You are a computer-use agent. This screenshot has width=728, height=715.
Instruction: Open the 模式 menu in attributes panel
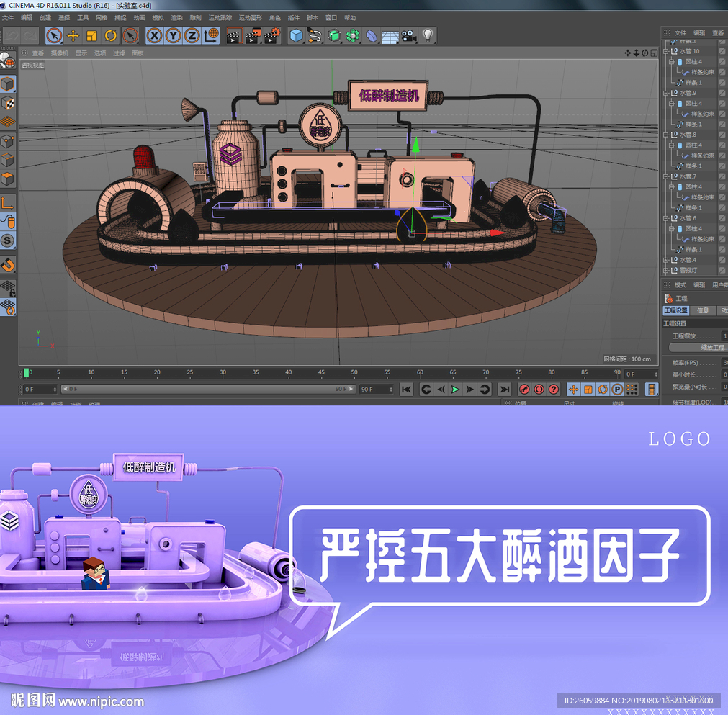click(680, 284)
